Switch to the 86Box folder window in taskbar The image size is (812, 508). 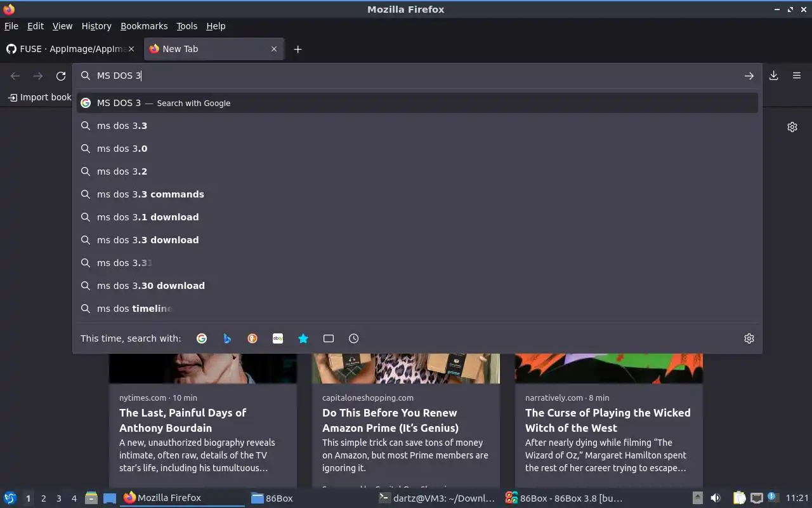310,498
